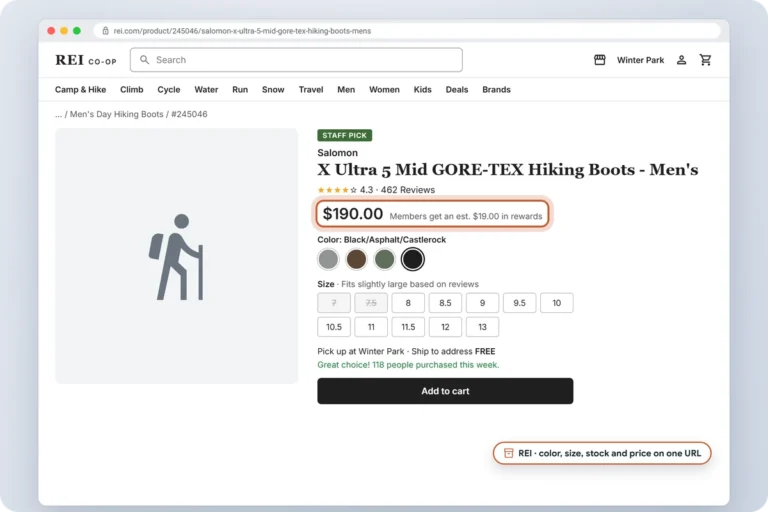Click the item number #245046
The image size is (768, 512).
(x=189, y=114)
